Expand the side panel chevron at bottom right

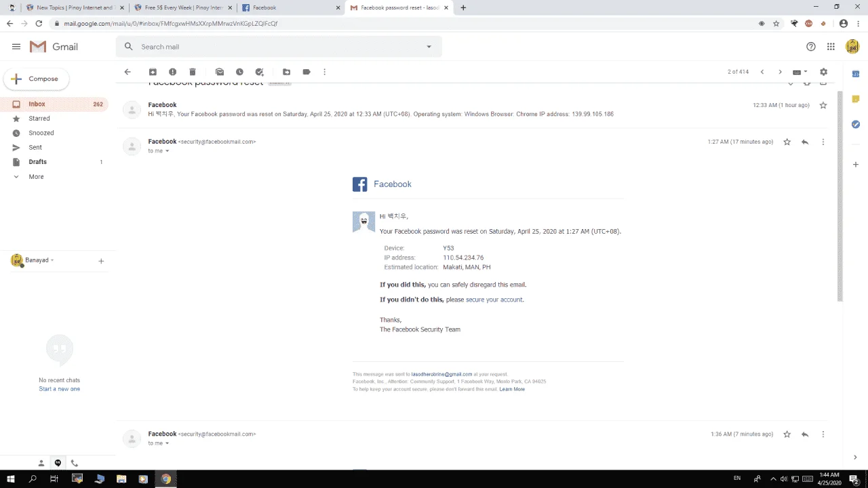point(856,457)
